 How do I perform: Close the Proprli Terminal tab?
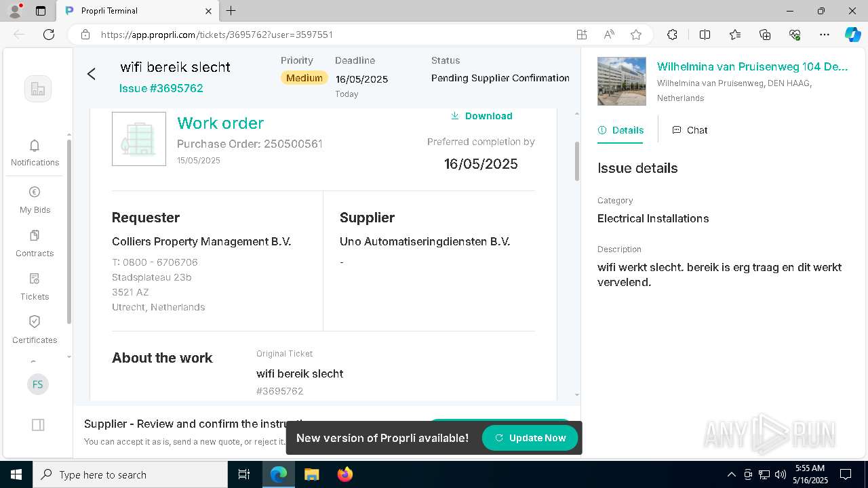pyautogui.click(x=209, y=11)
